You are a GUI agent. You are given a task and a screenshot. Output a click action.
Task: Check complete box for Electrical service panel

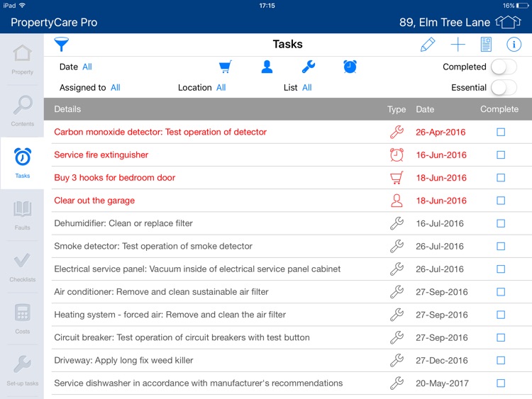(x=501, y=269)
